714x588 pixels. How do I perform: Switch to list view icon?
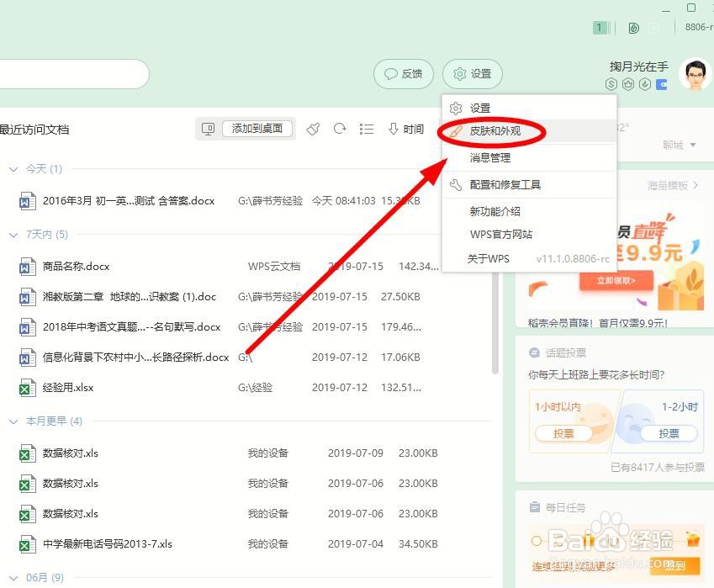[366, 129]
